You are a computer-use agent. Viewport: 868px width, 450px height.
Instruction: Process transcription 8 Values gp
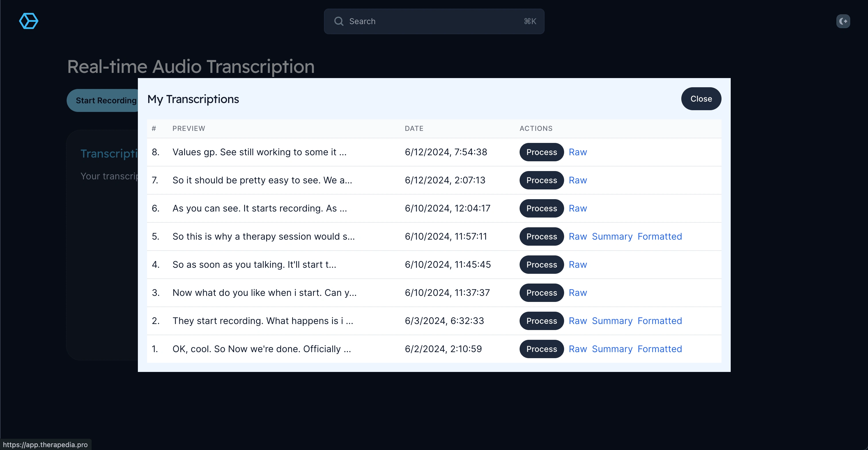coord(541,152)
